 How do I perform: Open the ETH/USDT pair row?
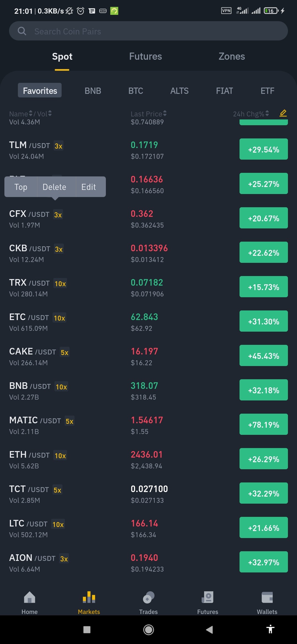coord(148,459)
